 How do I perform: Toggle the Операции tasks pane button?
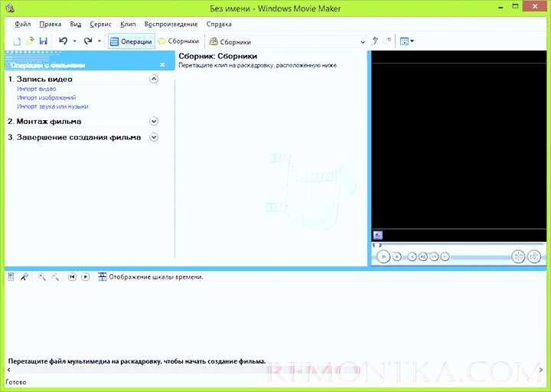(131, 41)
